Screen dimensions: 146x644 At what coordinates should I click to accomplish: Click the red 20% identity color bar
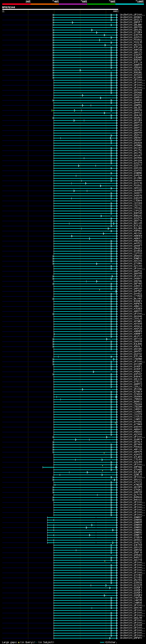16,4
